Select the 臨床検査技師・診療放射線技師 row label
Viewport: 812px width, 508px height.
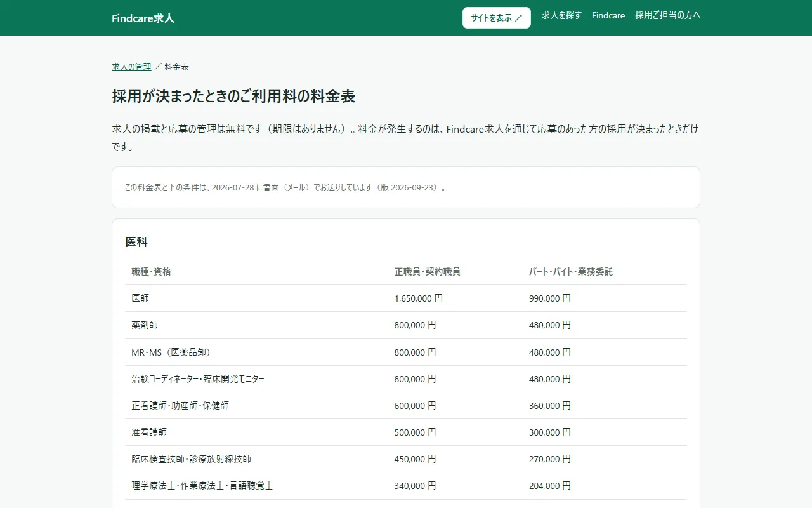(192, 459)
